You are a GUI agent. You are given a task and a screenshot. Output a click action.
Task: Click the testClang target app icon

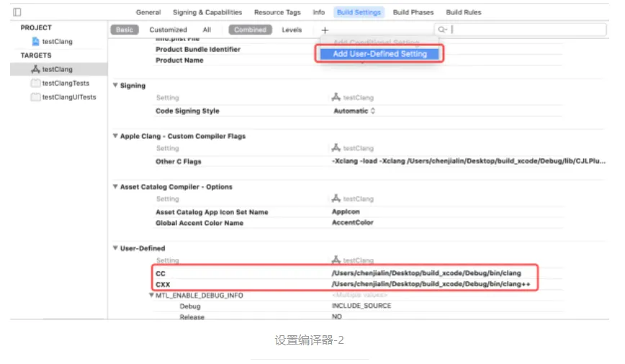pos(35,69)
